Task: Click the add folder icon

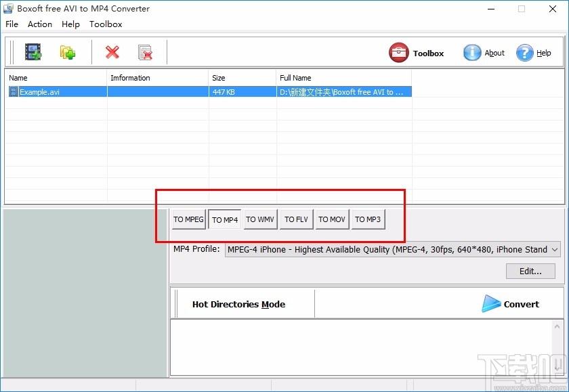Action: (68, 53)
